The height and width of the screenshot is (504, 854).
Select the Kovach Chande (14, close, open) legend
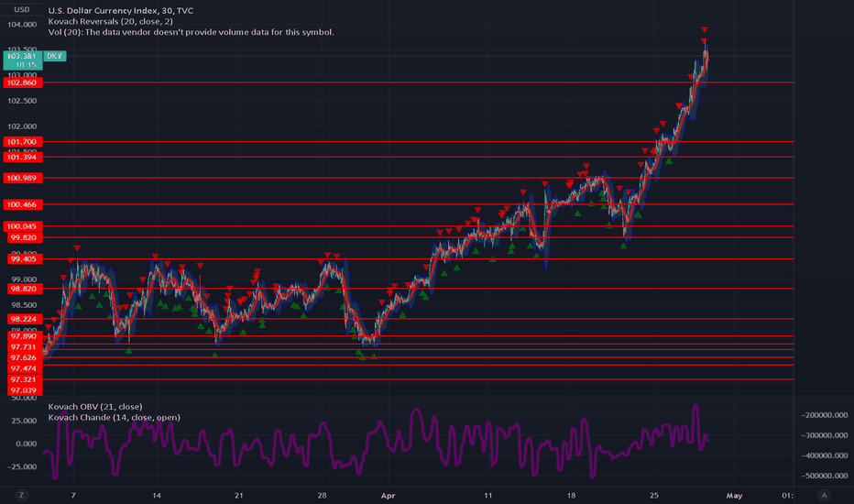click(x=114, y=417)
